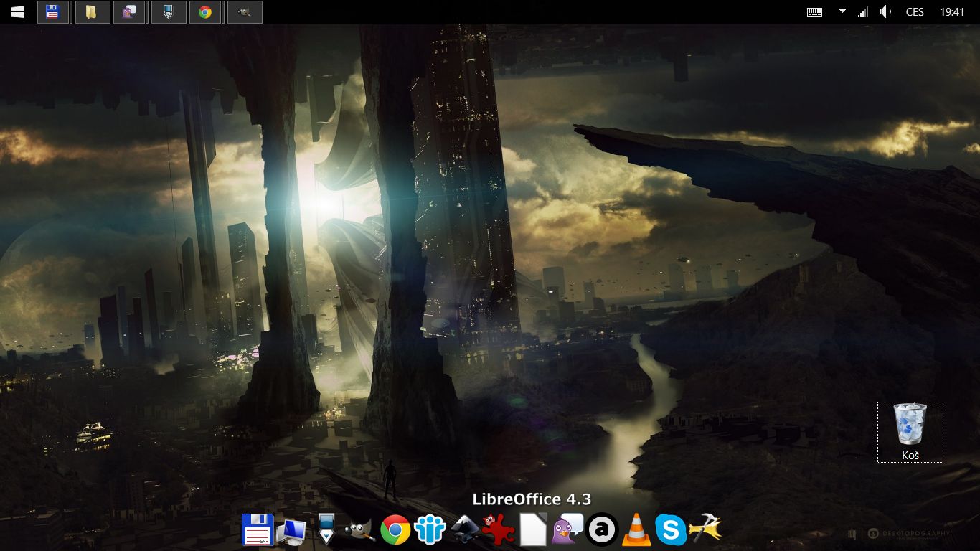980x551 pixels.
Task: Launch VLC media player from the dock
Action: point(636,530)
